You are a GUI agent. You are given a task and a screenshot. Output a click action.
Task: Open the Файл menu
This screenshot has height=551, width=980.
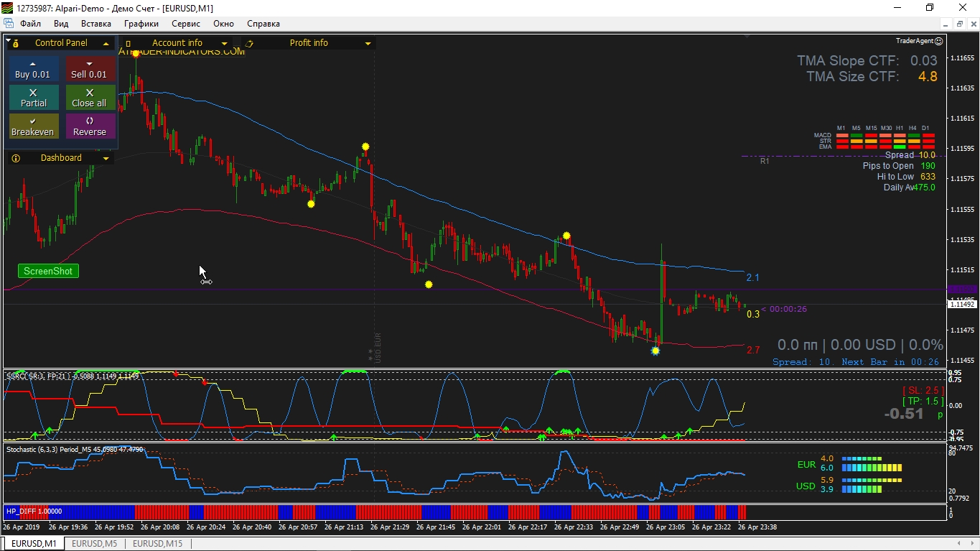[x=30, y=24]
